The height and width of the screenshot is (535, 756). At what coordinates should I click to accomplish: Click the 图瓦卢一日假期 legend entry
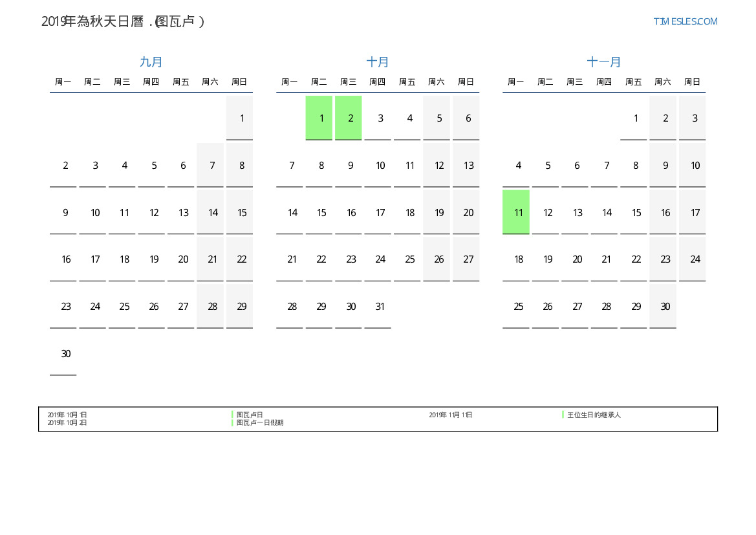pyautogui.click(x=260, y=422)
